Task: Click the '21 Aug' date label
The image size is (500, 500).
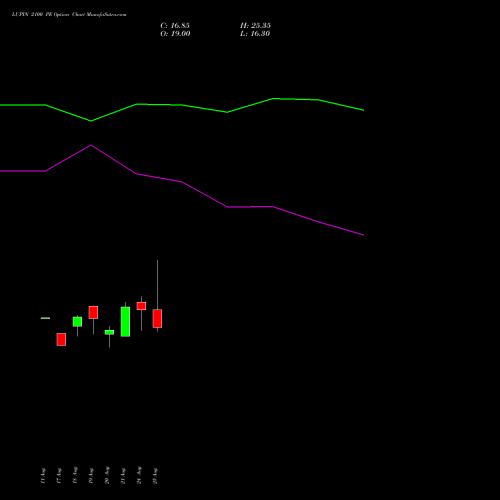Action: coord(123,476)
